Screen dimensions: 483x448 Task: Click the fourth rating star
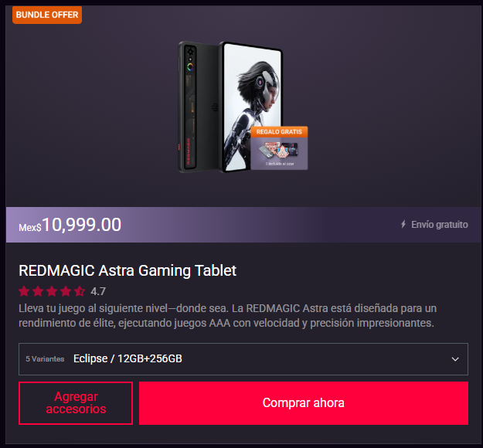pos(66,291)
